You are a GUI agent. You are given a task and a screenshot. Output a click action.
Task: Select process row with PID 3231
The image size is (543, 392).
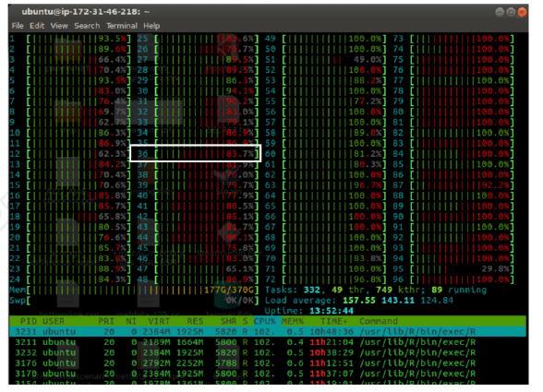click(x=268, y=332)
